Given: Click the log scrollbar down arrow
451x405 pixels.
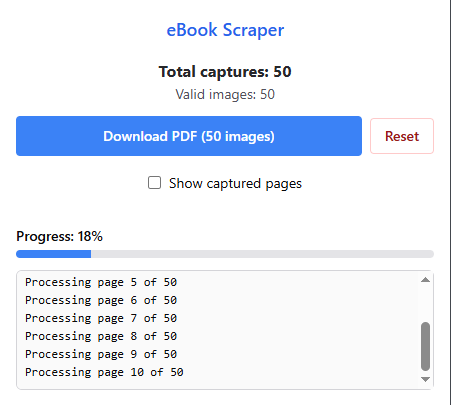Looking at the screenshot, I should click(x=425, y=379).
